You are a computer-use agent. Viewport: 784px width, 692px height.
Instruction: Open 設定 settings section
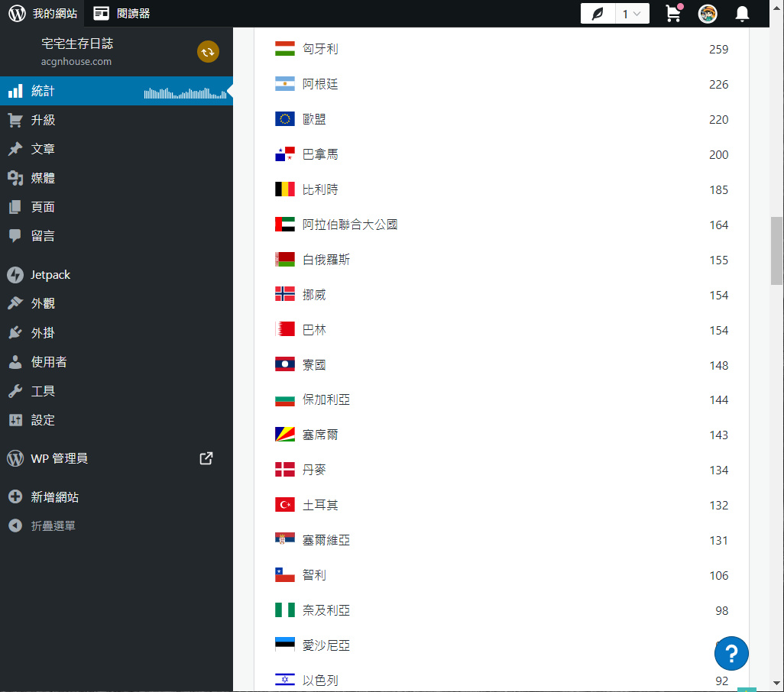(116, 419)
